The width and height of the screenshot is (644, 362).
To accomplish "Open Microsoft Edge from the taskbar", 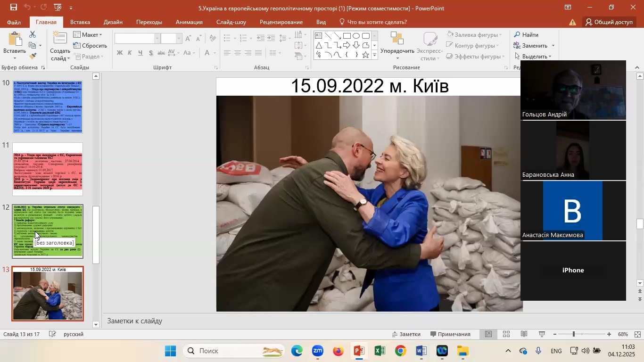I will (297, 351).
